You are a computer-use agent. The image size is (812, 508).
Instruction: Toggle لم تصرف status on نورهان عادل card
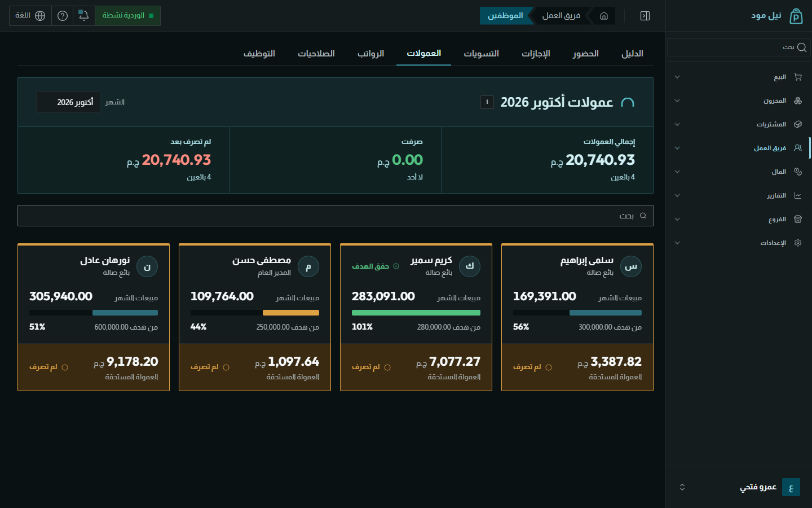coord(48,367)
